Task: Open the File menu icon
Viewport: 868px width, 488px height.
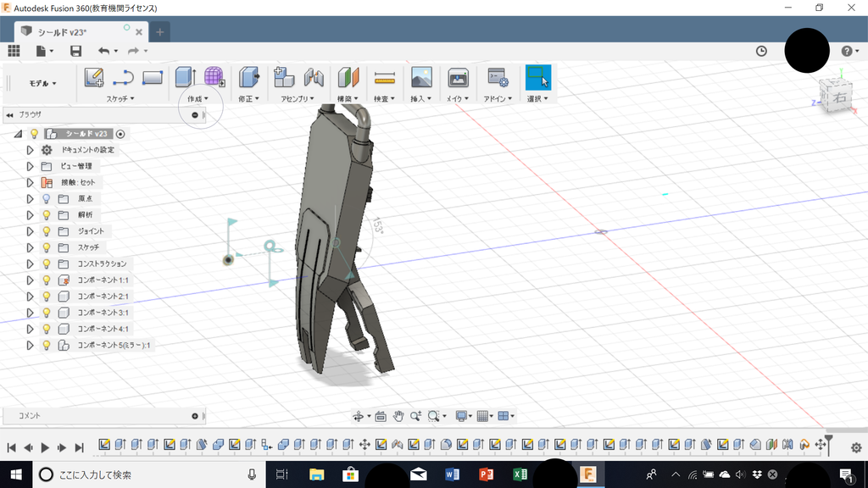Action: [42, 51]
